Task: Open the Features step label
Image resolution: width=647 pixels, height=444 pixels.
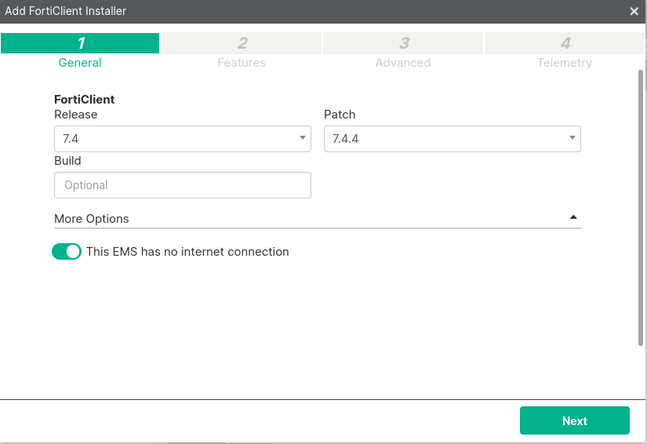Action: point(242,62)
